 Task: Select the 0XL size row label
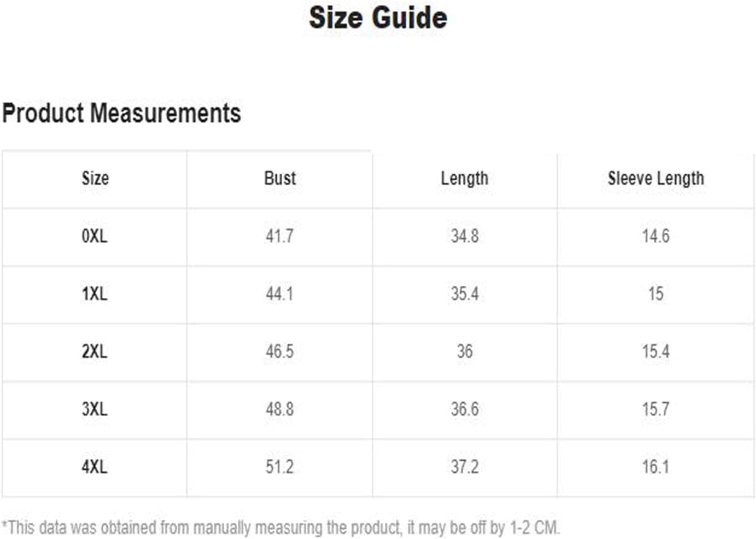tap(95, 236)
